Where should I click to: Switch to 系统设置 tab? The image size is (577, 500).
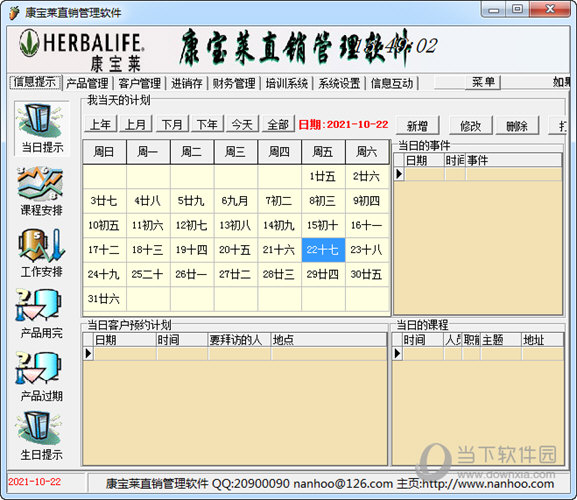pyautogui.click(x=339, y=84)
